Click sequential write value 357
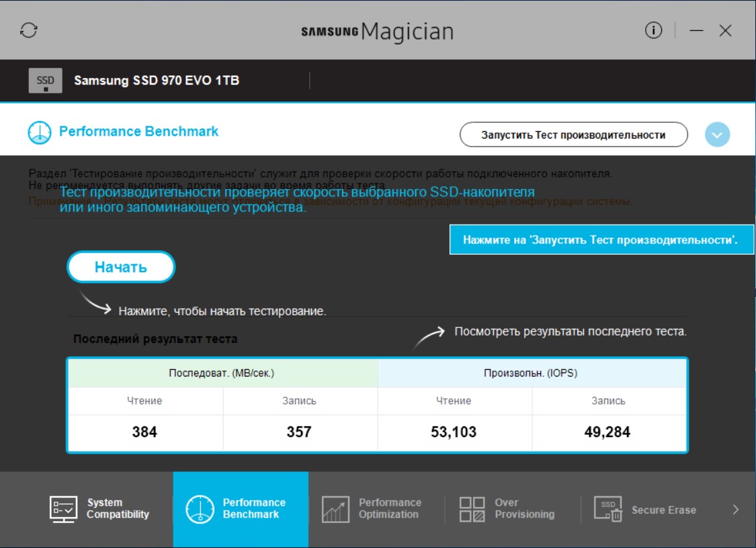756x548 pixels. (x=299, y=432)
